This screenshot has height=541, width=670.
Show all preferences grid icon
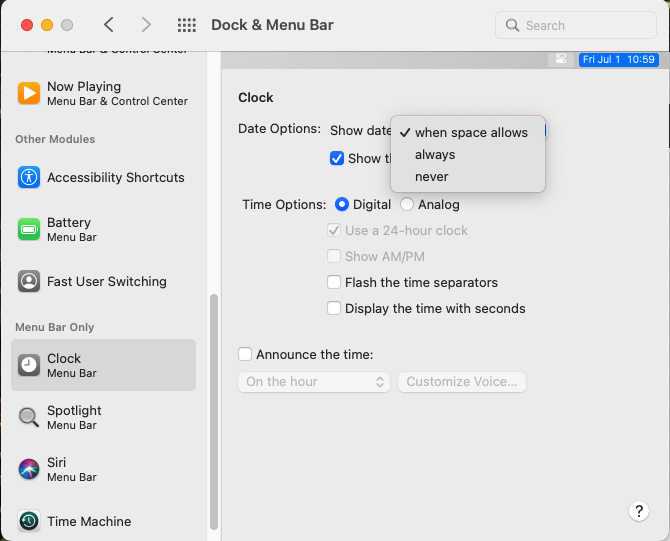coord(186,25)
